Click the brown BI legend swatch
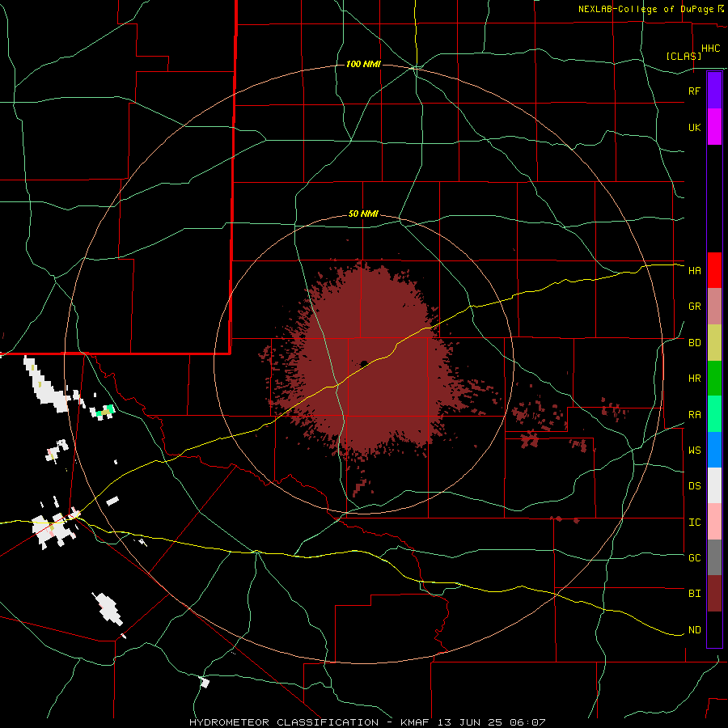 pos(714,594)
